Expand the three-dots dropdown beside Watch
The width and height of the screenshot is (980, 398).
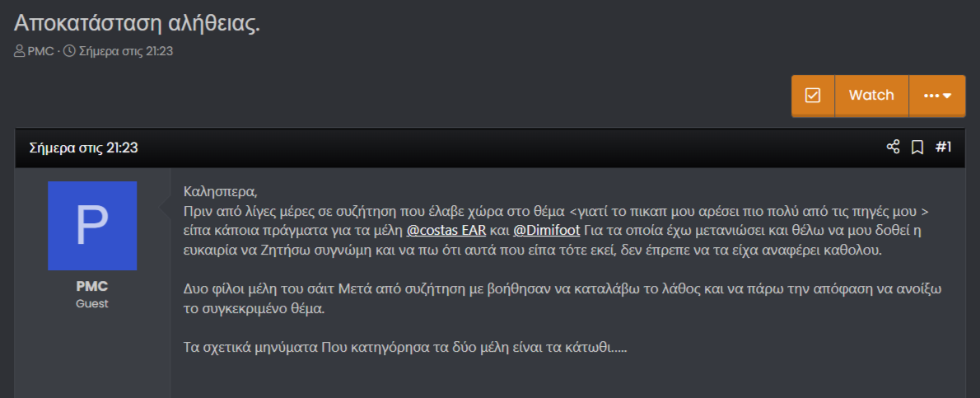tap(937, 96)
